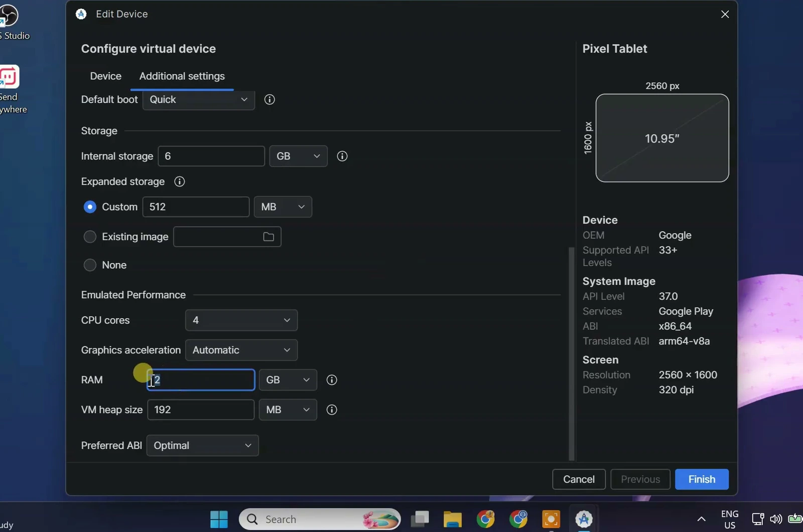Open VM heap size MB dropdown
This screenshot has width=803, height=532.
(x=288, y=410)
